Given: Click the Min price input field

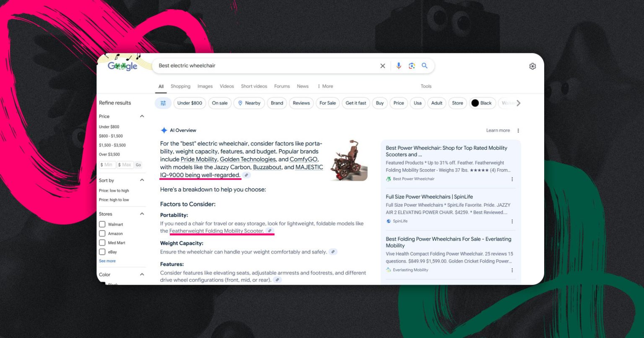Looking at the screenshot, I should point(107,165).
